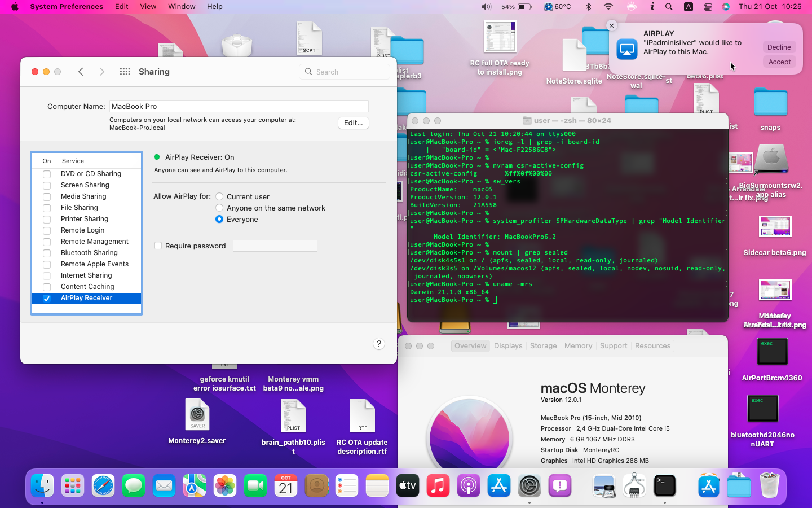
Task: Choose Everyone radio option
Action: [219, 219]
